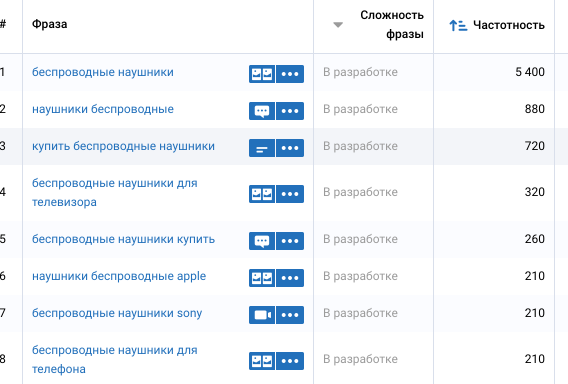Viewport: 568px width, 384px height.
Task: Click 'В разработке' in the 720 row
Action: (x=360, y=146)
